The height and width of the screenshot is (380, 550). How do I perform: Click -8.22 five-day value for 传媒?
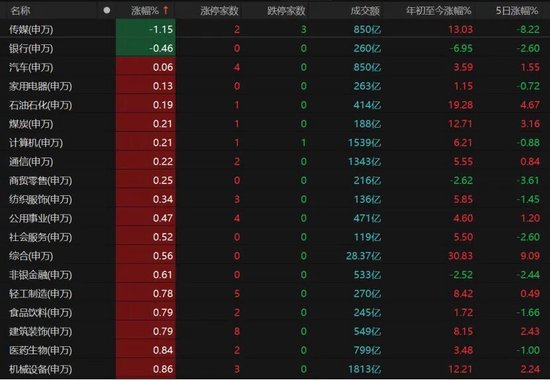coord(528,29)
